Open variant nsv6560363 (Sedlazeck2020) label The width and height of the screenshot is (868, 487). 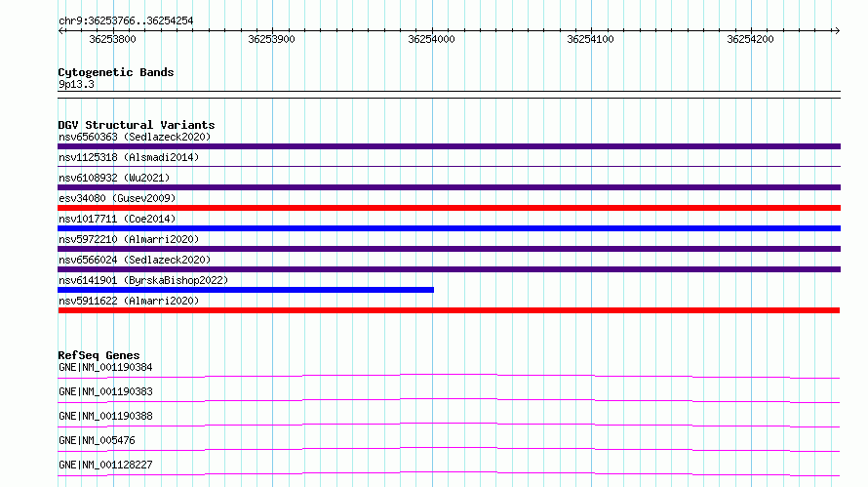(135, 137)
